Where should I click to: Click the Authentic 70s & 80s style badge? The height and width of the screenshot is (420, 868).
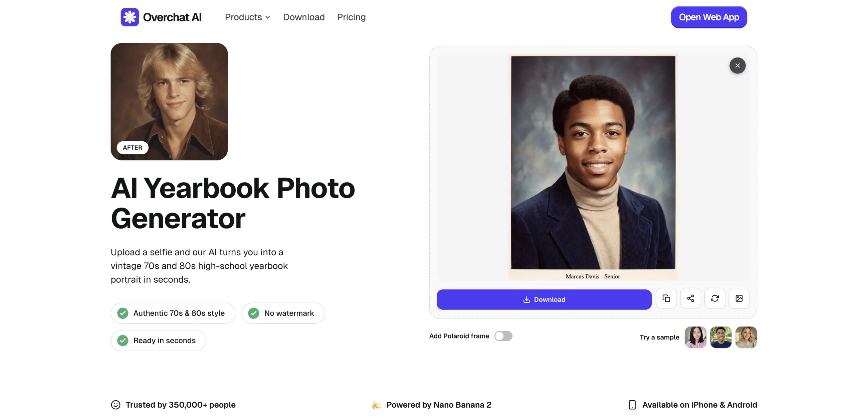pyautogui.click(x=173, y=313)
